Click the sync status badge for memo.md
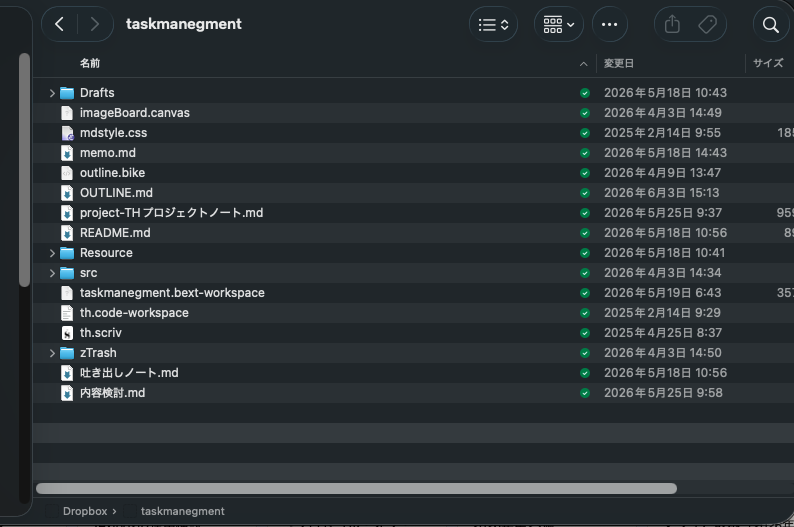 click(584, 153)
